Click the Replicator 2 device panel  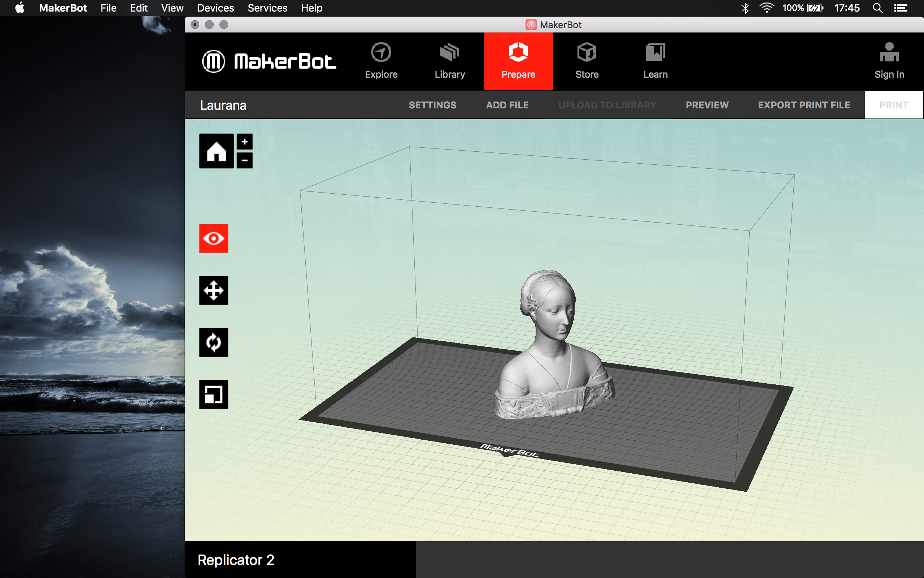click(x=300, y=560)
